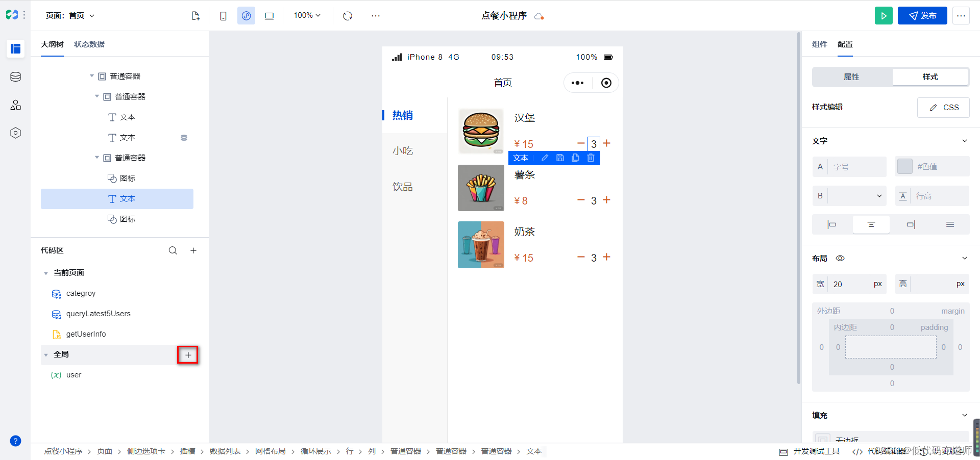Open the toolbar more options ellipsis
Image resolution: width=980 pixels, height=460 pixels.
click(x=376, y=16)
